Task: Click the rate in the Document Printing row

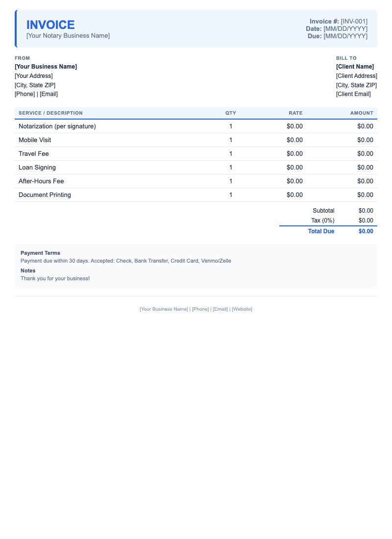Action: [x=294, y=195]
